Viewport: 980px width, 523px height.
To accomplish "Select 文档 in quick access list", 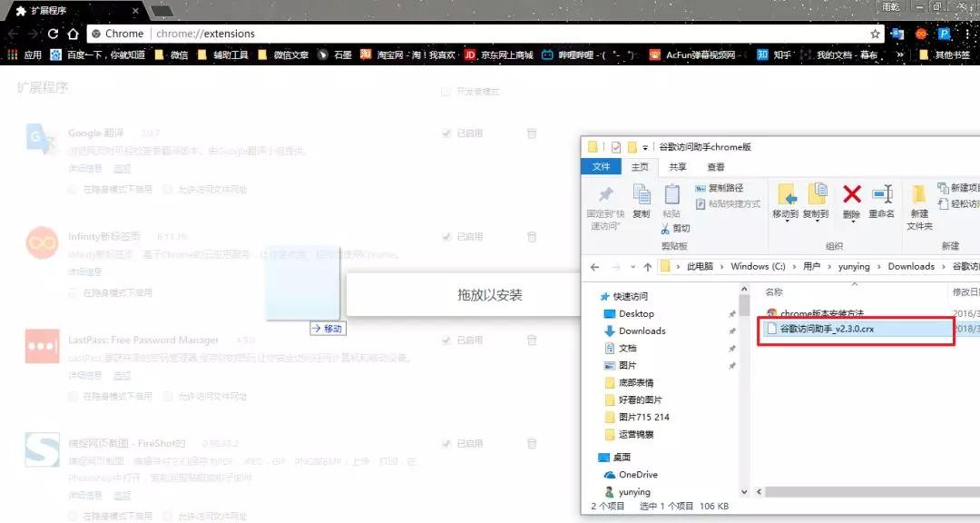I will tap(621, 348).
